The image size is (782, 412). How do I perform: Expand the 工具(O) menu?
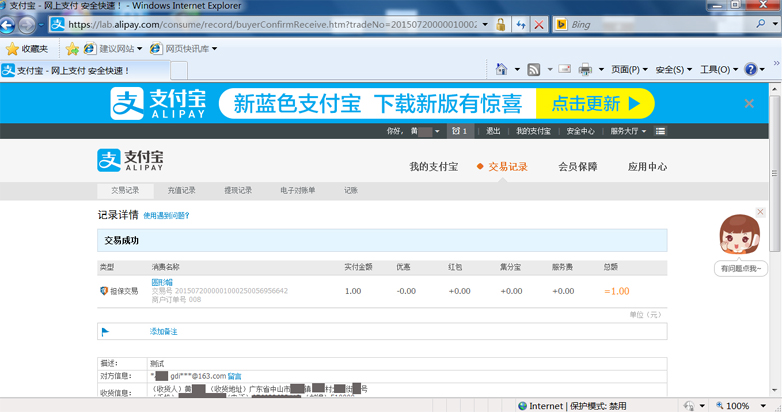719,69
